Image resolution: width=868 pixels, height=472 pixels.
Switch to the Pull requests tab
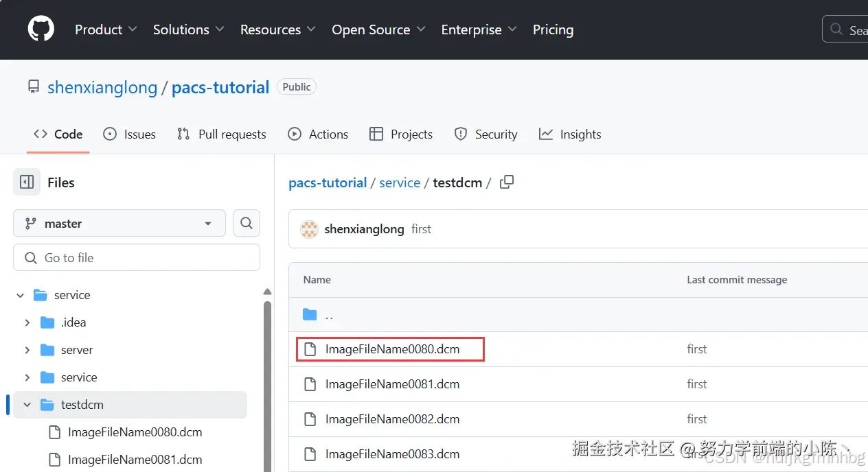221,134
